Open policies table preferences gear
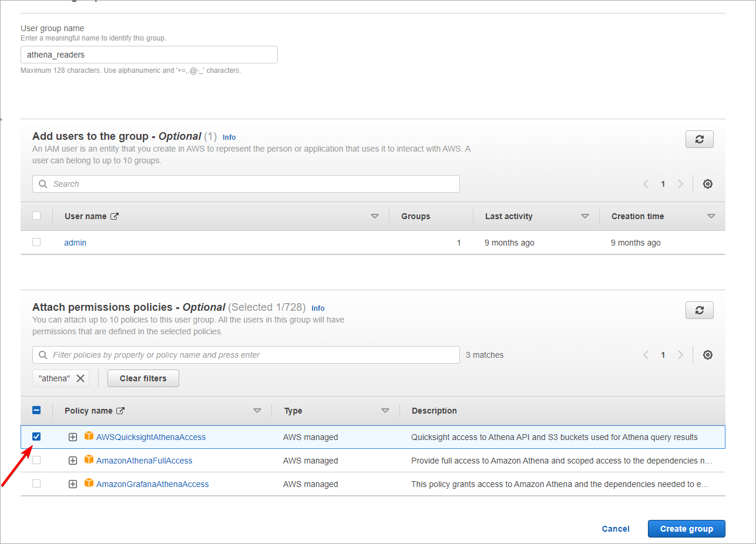Viewport: 756px width, 544px height. pyautogui.click(x=707, y=355)
